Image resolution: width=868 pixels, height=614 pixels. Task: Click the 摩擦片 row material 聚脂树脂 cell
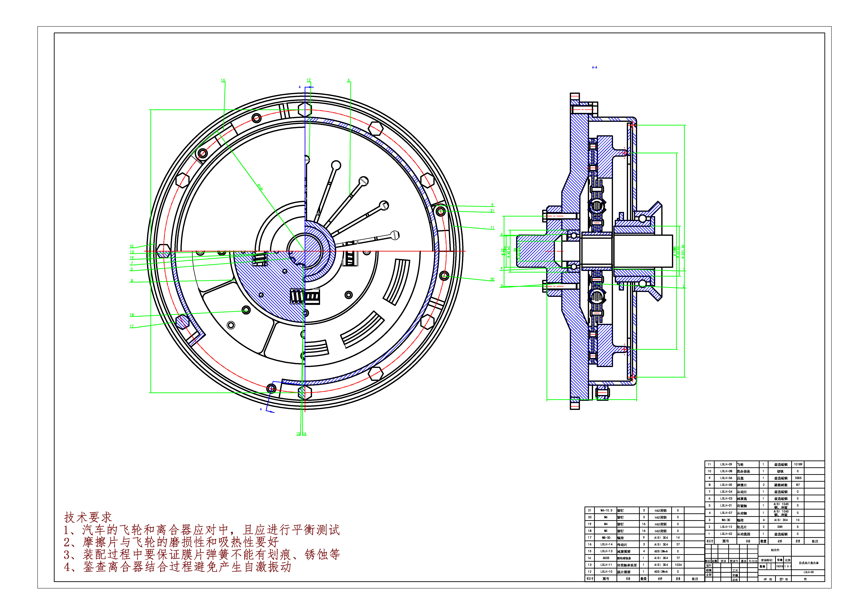tap(780, 485)
